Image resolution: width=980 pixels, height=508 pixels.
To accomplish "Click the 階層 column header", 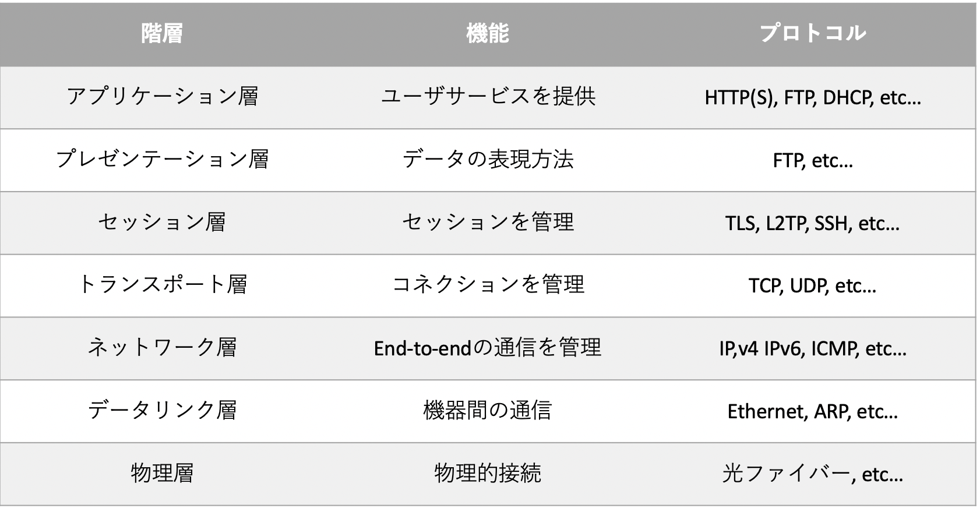I will [163, 34].
